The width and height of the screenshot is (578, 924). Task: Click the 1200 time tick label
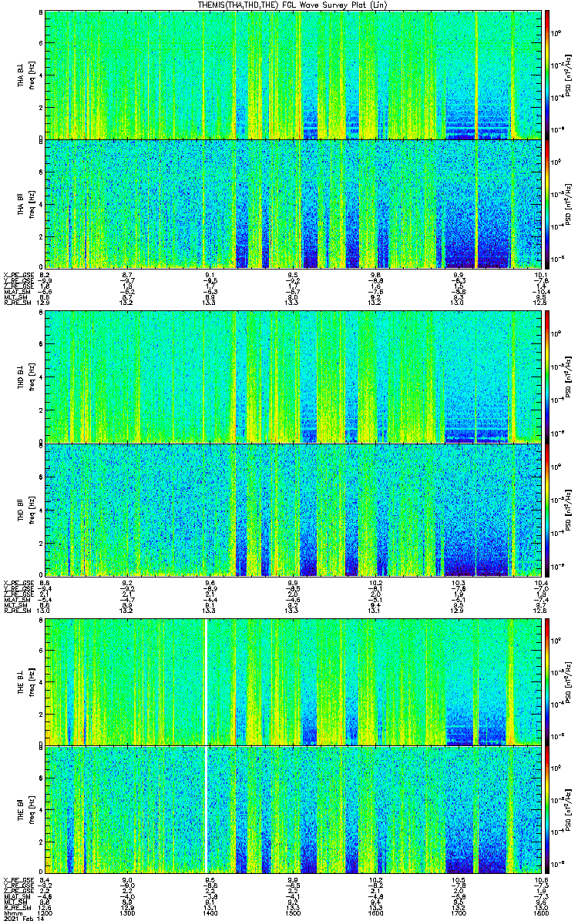pos(45,912)
